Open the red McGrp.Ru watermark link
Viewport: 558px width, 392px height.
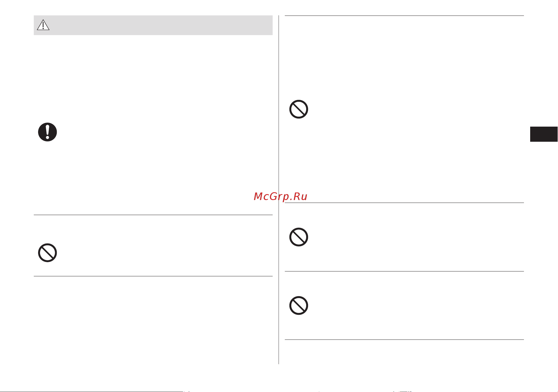(x=280, y=197)
